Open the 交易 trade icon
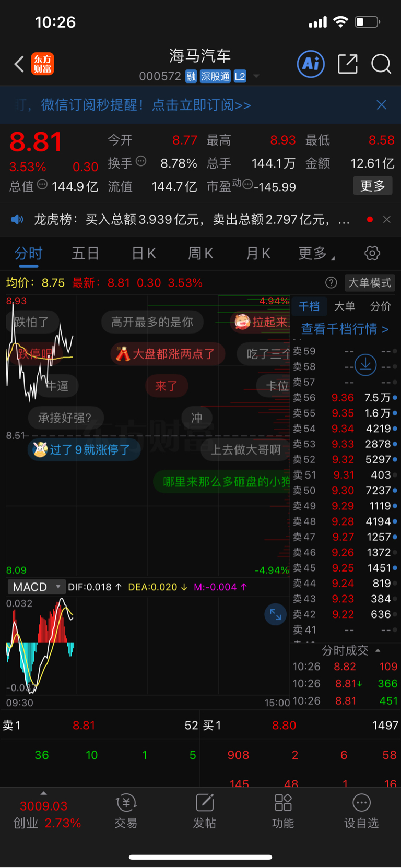Viewport: 401px width, 868px height. pyautogui.click(x=126, y=811)
